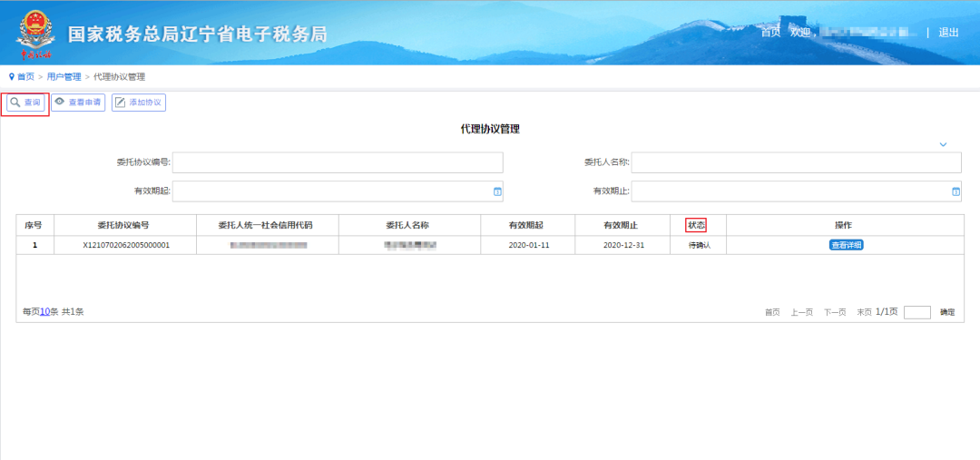
Task: Click the 代理协议管理 breadcrumb text
Action: [120, 77]
